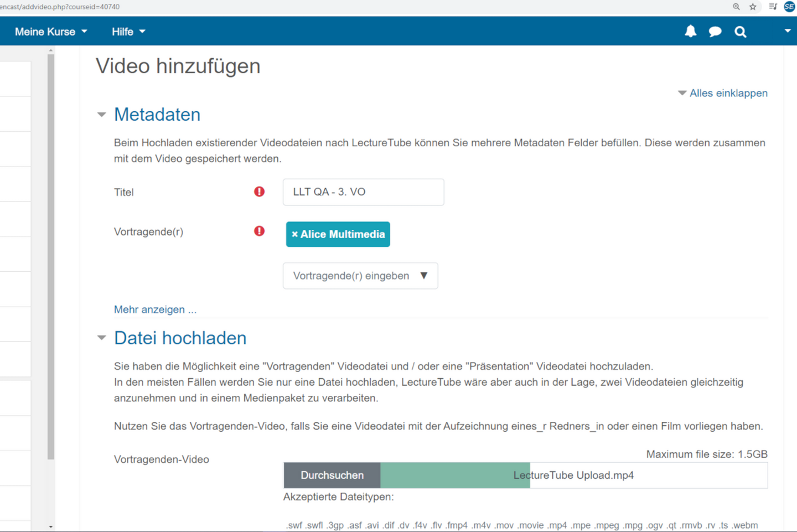Collapse the Metadaten section

click(x=102, y=115)
